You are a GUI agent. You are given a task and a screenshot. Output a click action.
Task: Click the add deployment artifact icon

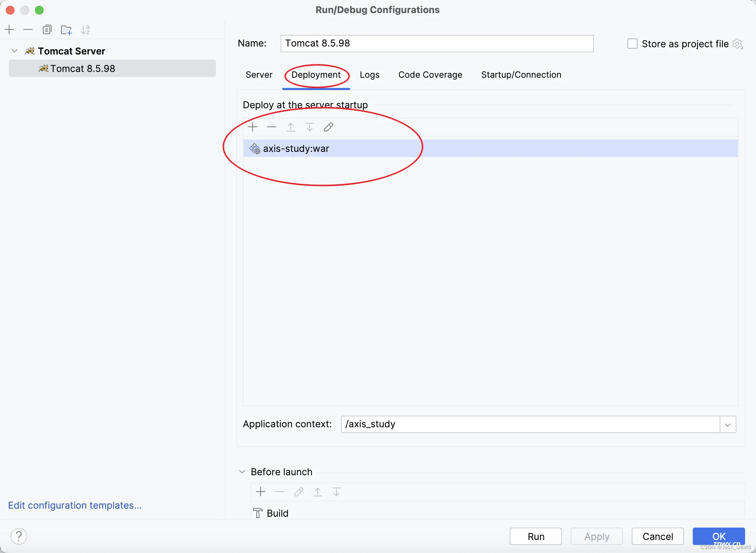pos(252,127)
